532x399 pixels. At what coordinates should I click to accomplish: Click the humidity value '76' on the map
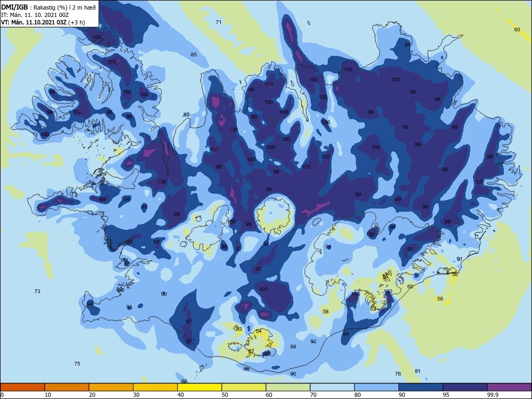pyautogui.click(x=398, y=374)
